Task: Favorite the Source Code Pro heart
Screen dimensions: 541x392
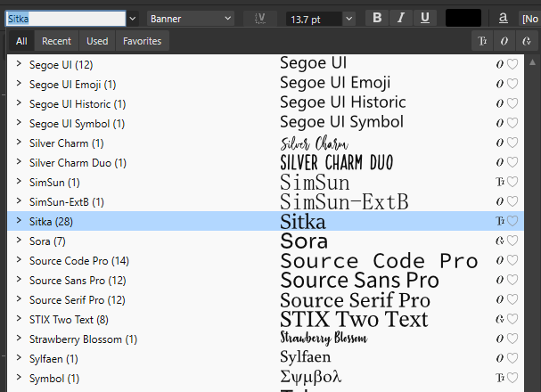Action: coord(512,260)
